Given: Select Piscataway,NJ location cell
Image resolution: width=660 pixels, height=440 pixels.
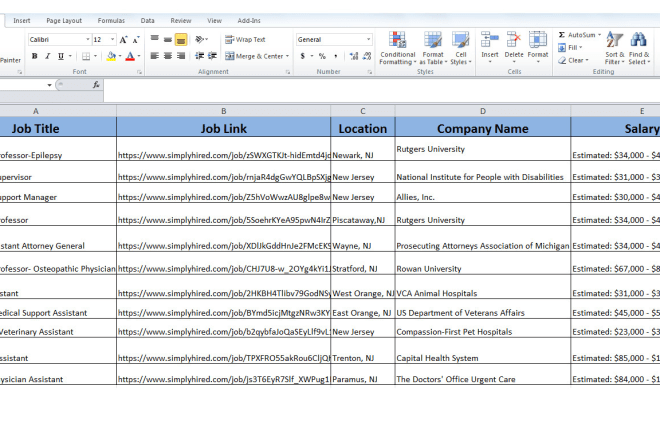Looking at the screenshot, I should click(363, 214).
